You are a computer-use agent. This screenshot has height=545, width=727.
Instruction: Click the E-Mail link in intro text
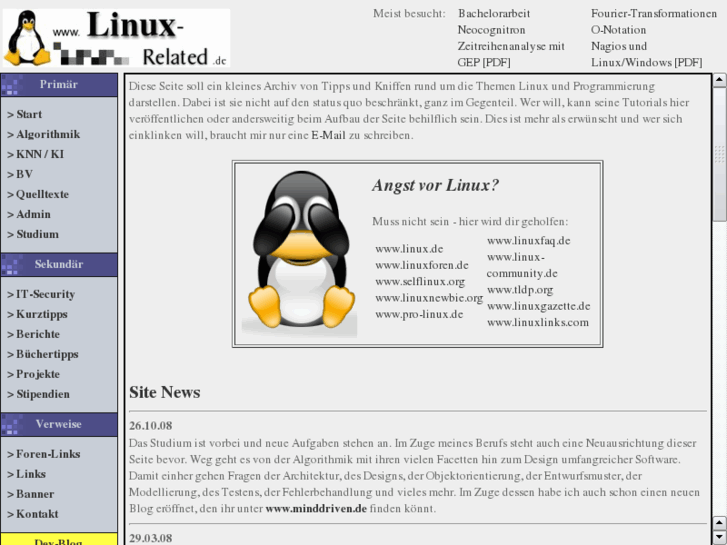(328, 135)
